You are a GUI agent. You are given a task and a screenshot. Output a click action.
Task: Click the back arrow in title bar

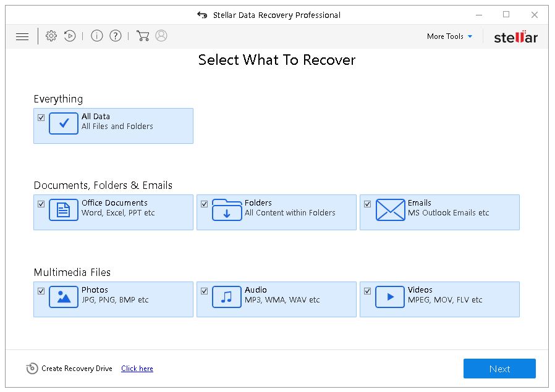pos(202,15)
